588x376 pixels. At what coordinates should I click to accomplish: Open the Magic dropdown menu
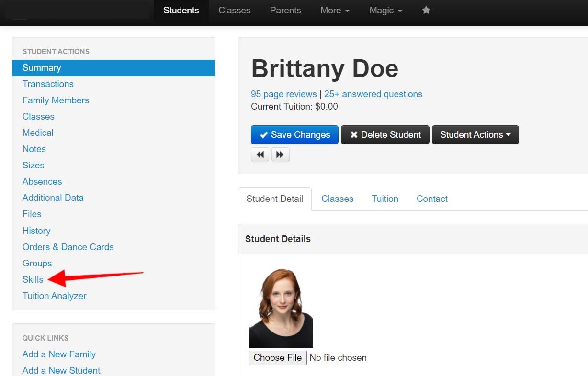385,10
